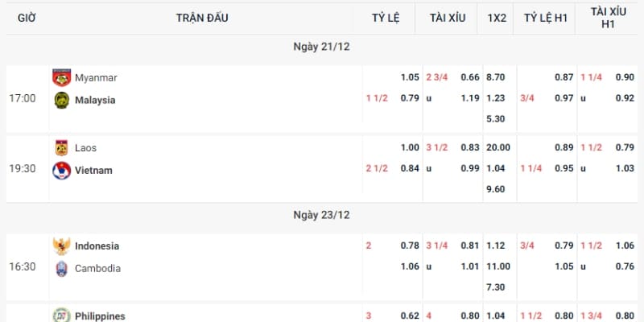
Task: Click the Malaysia team crest icon
Action: 62,100
